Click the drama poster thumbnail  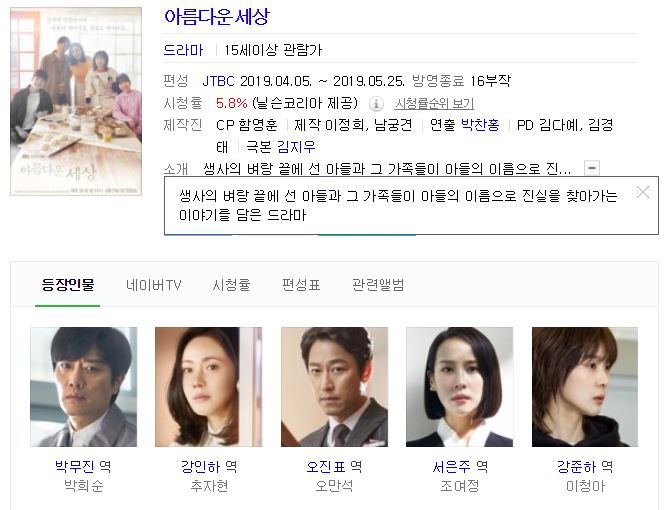(x=76, y=101)
